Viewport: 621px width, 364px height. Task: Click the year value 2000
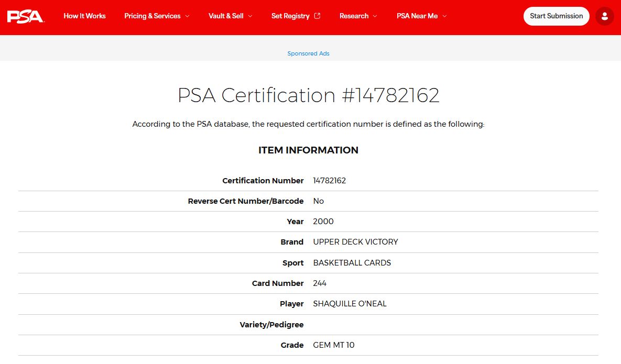pyautogui.click(x=323, y=222)
